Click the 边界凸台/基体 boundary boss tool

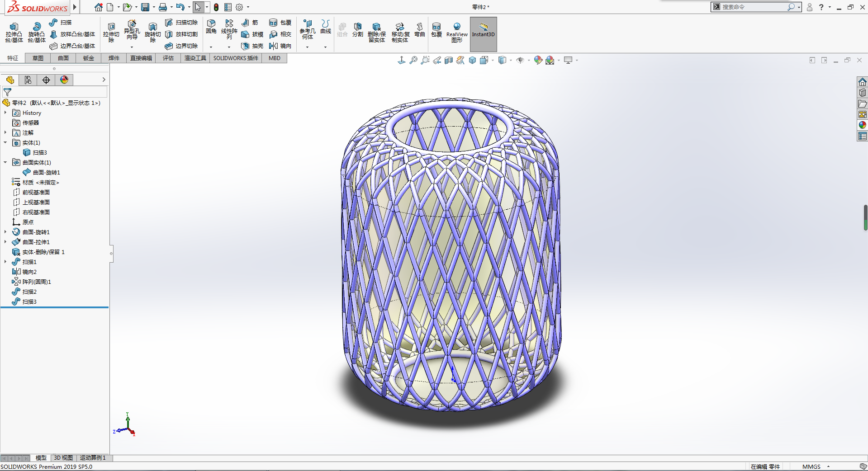(72, 46)
